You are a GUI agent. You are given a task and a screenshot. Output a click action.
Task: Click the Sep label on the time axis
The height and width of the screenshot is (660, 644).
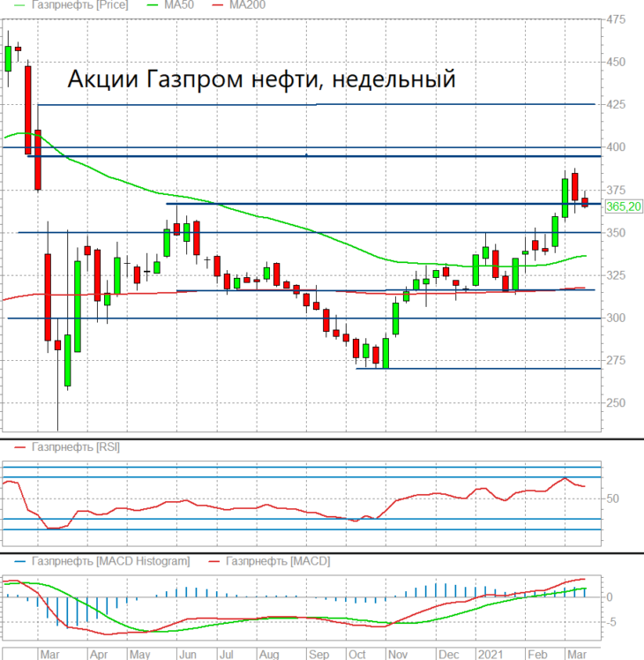(318, 655)
